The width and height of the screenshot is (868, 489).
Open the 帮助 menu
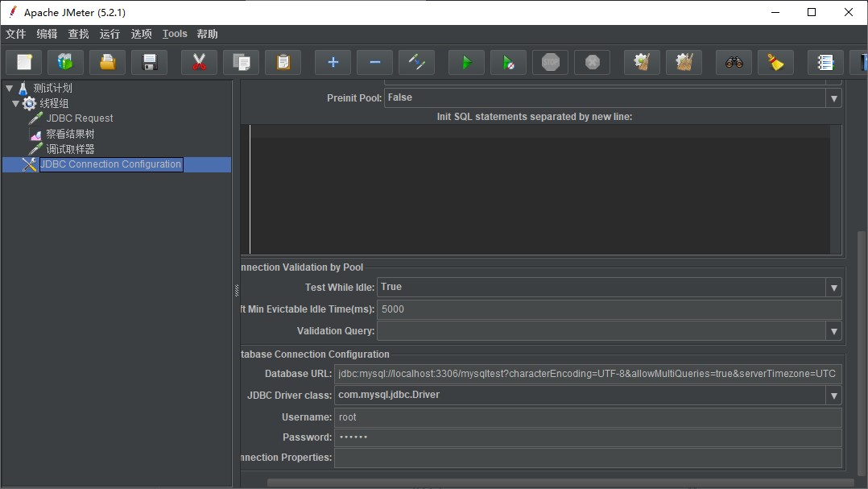click(207, 35)
